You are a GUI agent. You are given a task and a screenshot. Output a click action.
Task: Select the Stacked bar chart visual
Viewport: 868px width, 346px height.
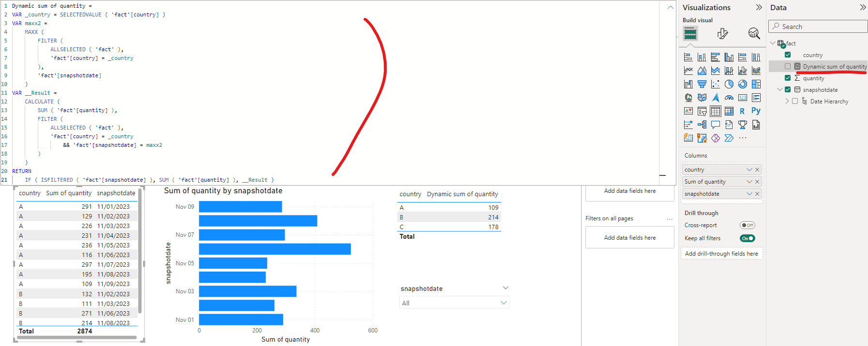688,57
